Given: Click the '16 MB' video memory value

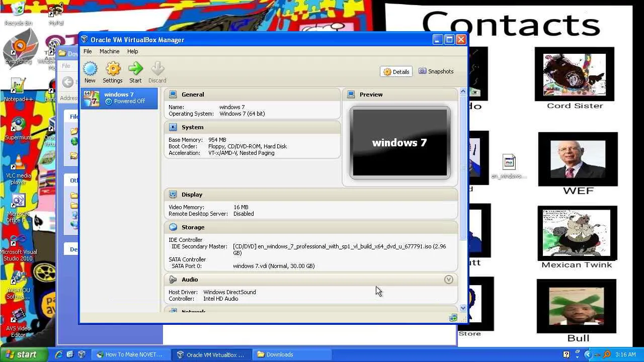Looking at the screenshot, I should pyautogui.click(x=241, y=207).
